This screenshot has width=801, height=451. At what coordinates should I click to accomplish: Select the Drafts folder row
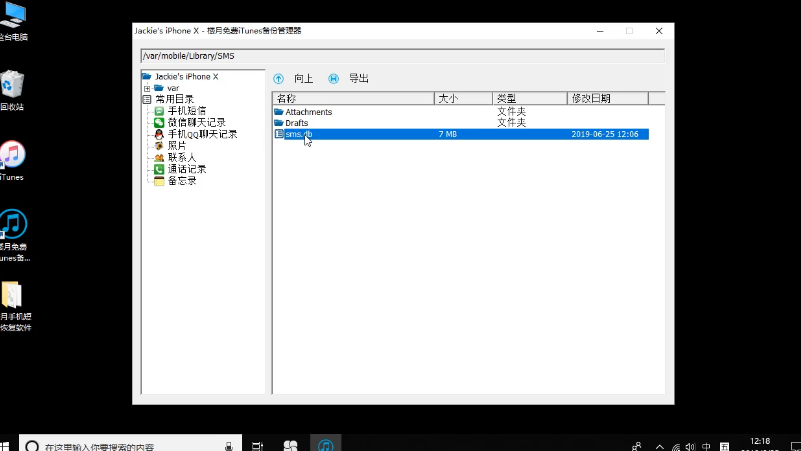[461, 123]
